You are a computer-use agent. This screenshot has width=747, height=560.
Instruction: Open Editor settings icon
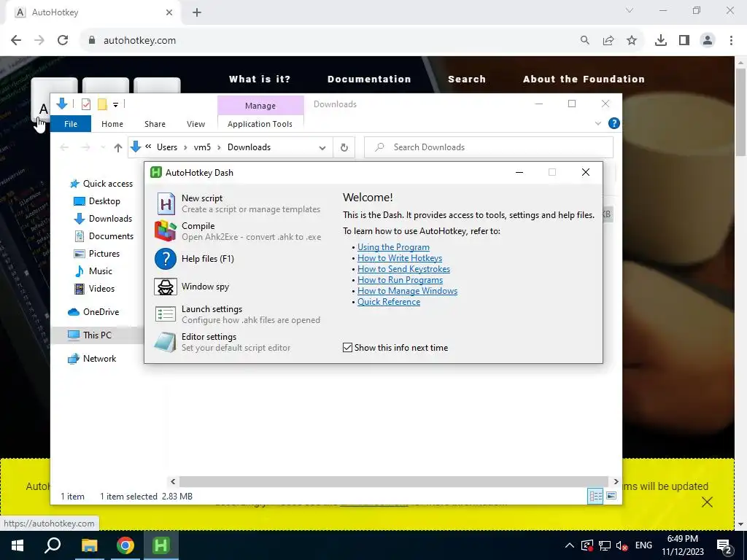tap(166, 342)
